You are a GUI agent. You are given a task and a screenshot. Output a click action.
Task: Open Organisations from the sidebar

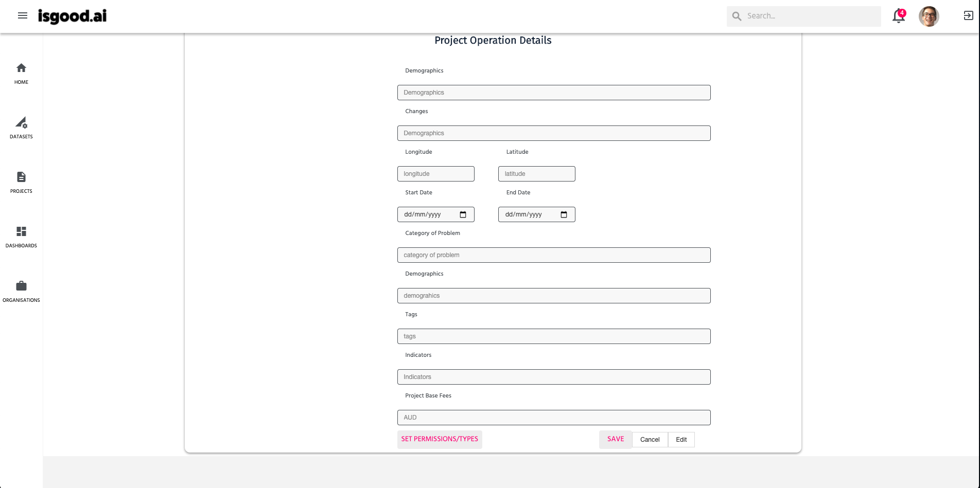pos(21,292)
